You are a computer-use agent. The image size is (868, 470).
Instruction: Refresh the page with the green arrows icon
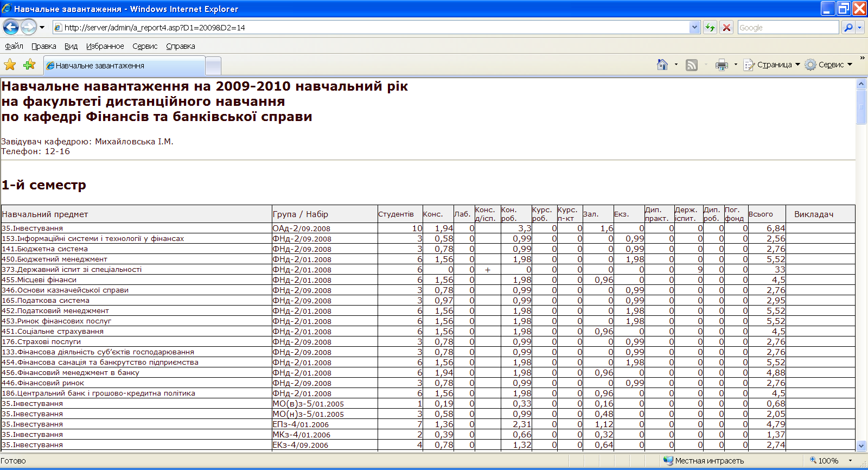(x=710, y=27)
